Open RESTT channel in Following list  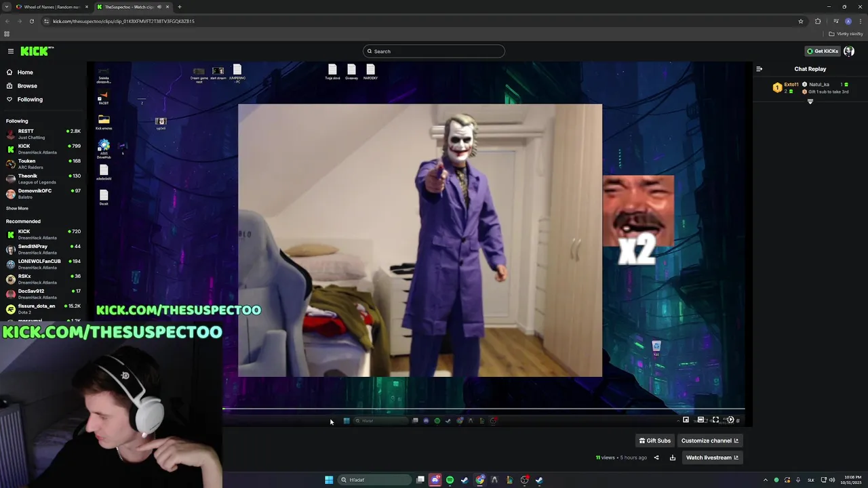[x=43, y=134]
